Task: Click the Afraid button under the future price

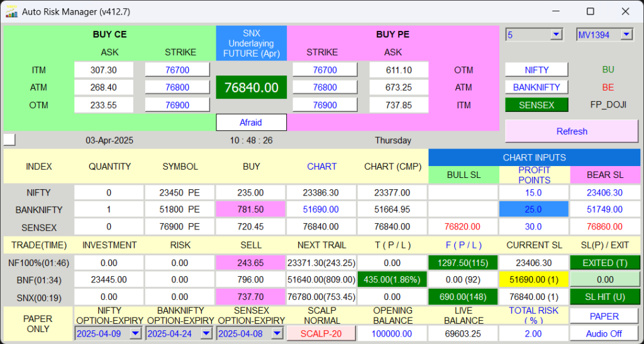Action: tap(251, 123)
